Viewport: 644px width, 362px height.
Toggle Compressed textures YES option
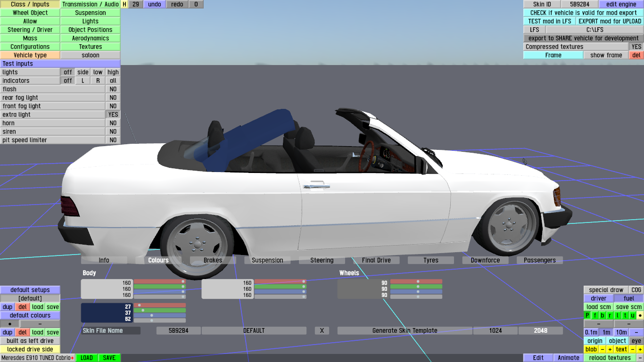point(636,47)
